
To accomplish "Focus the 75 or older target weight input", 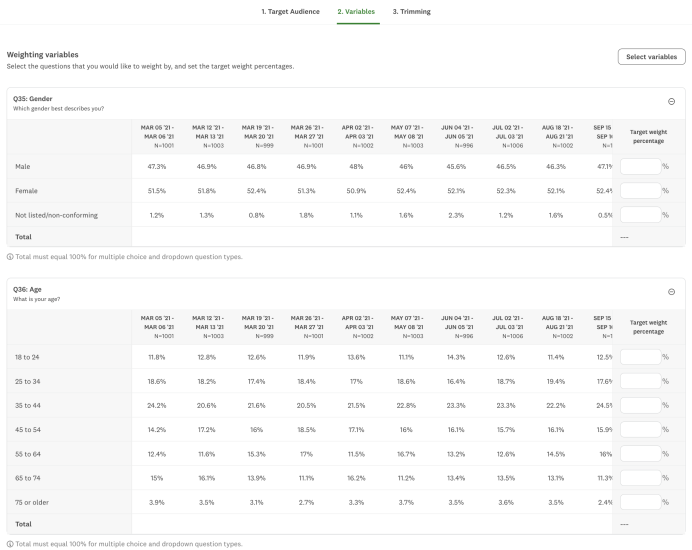I will coord(640,502).
